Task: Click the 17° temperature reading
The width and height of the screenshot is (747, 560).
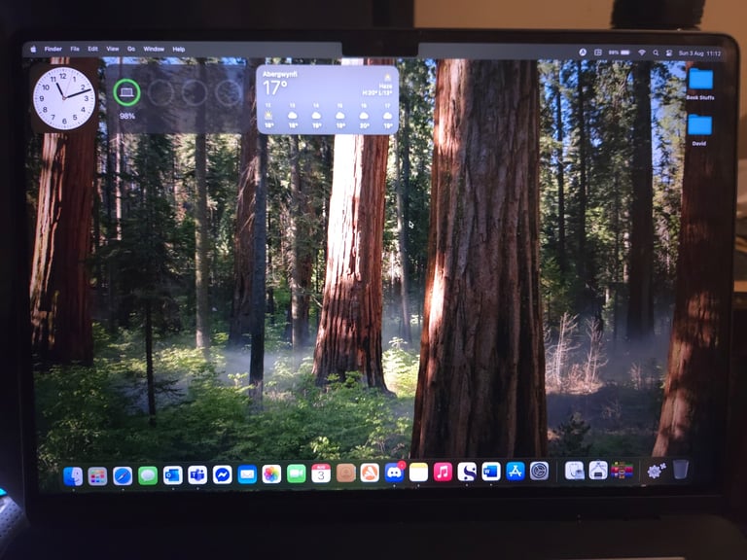Action: [275, 87]
